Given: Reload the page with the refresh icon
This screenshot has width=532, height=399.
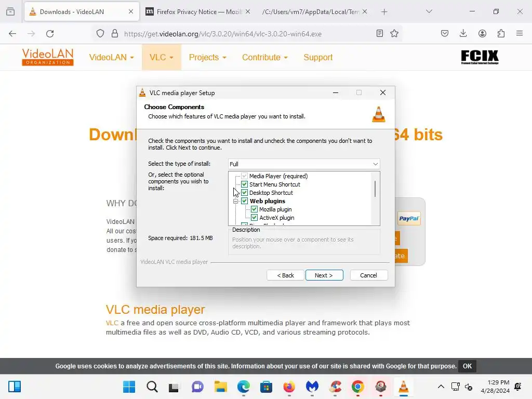Looking at the screenshot, I should click(x=50, y=34).
